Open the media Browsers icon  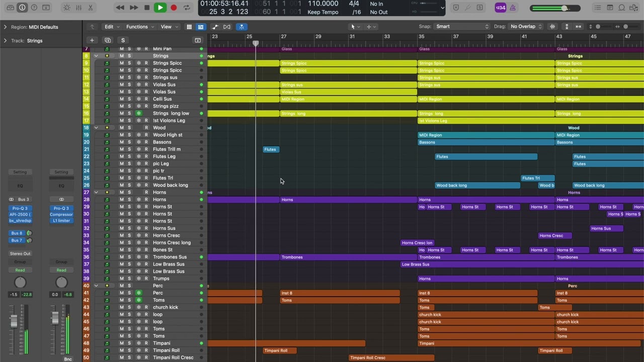(x=634, y=8)
